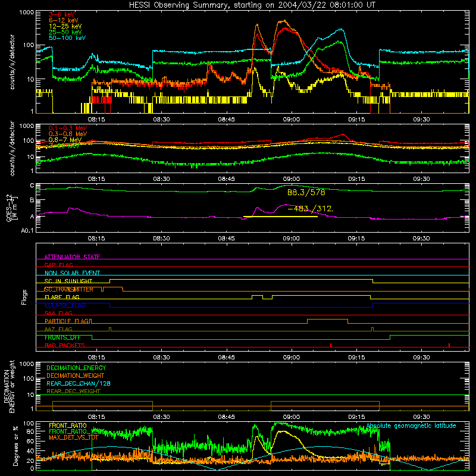Click the yellow flare interval bar in GOES panel
The width and height of the screenshot is (476, 476).
click(x=280, y=217)
